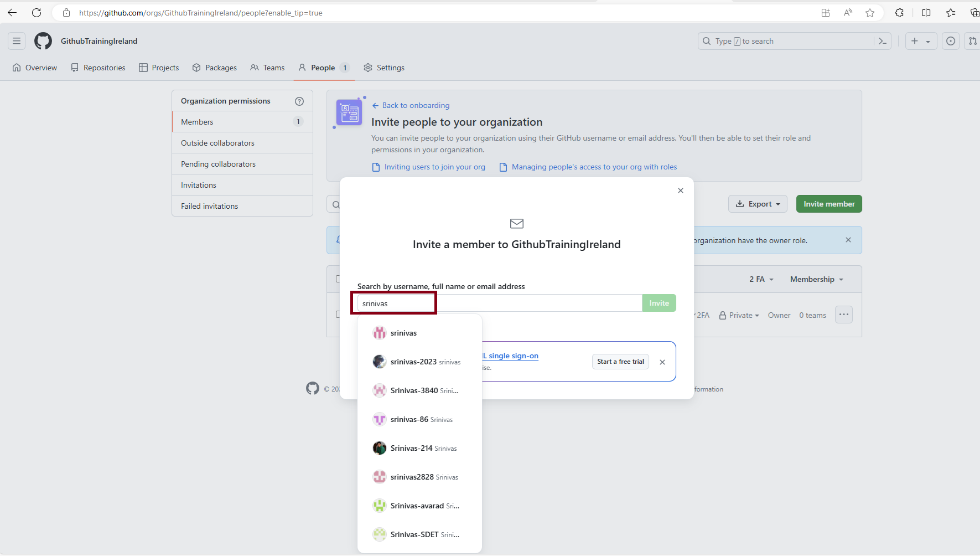Open Invitations in the sidebar
The width and height of the screenshot is (980, 556).
(x=242, y=185)
